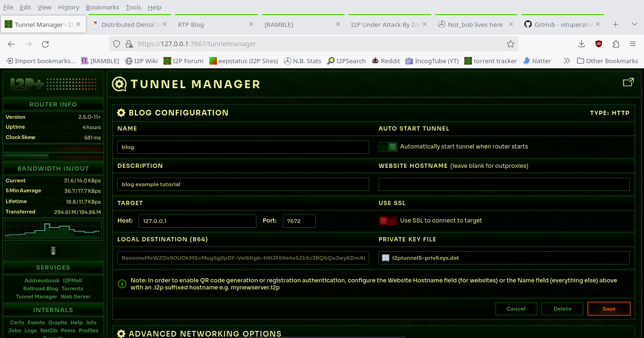Click the Port field showing 7672
This screenshot has width=644, height=338.
pos(299,221)
